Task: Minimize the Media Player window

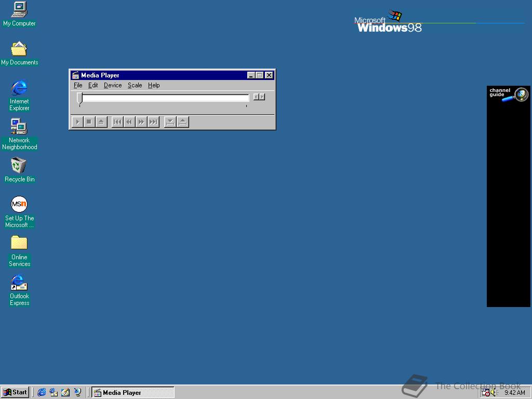Action: (251, 75)
